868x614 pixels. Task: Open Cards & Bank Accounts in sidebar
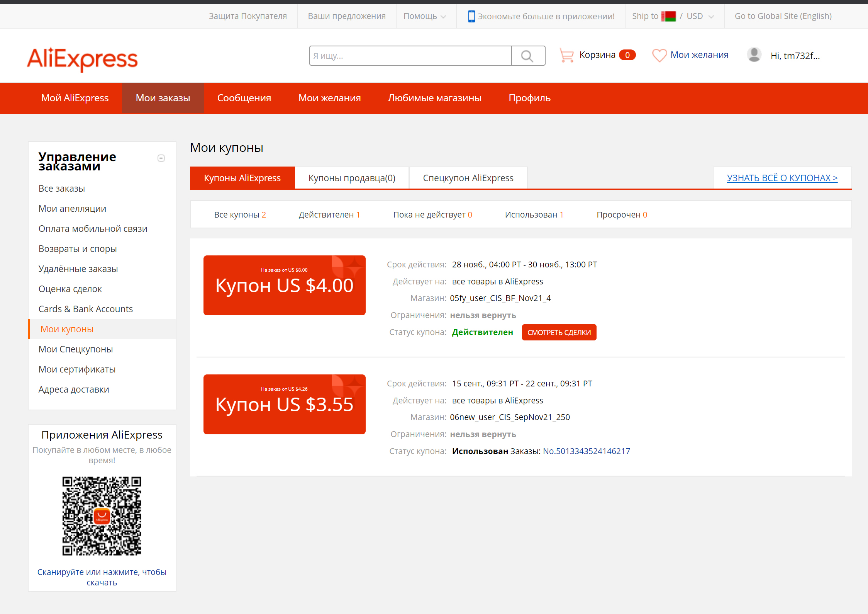coord(86,309)
